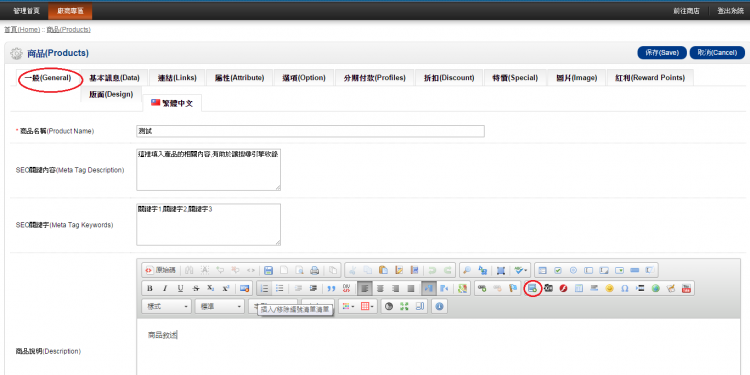Open the text color dropdown
The height and width of the screenshot is (375, 750).
pyautogui.click(x=347, y=306)
